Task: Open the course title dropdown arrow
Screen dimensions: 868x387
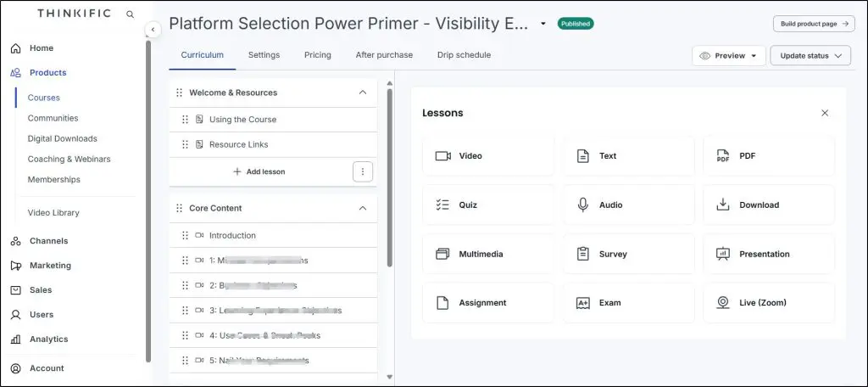Action: pyautogui.click(x=543, y=24)
